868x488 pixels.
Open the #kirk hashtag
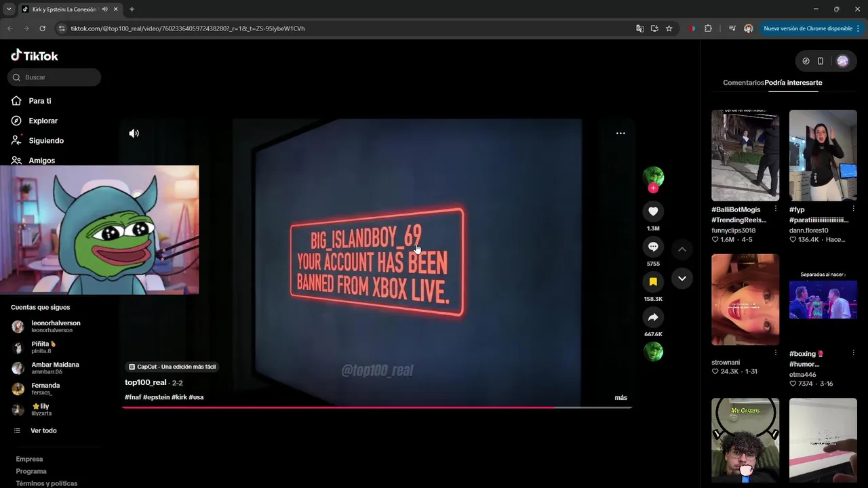(x=179, y=397)
